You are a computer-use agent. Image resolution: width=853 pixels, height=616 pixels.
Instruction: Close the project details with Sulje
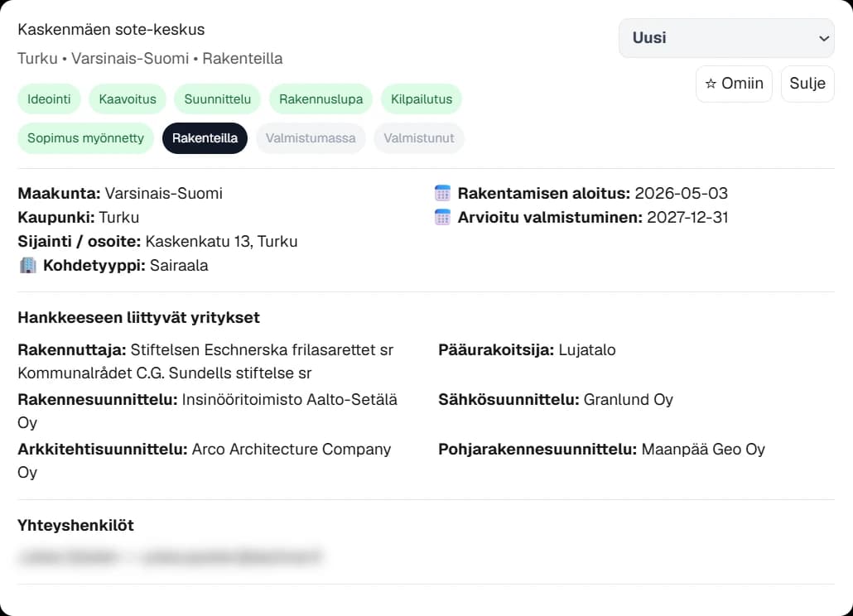tap(807, 84)
